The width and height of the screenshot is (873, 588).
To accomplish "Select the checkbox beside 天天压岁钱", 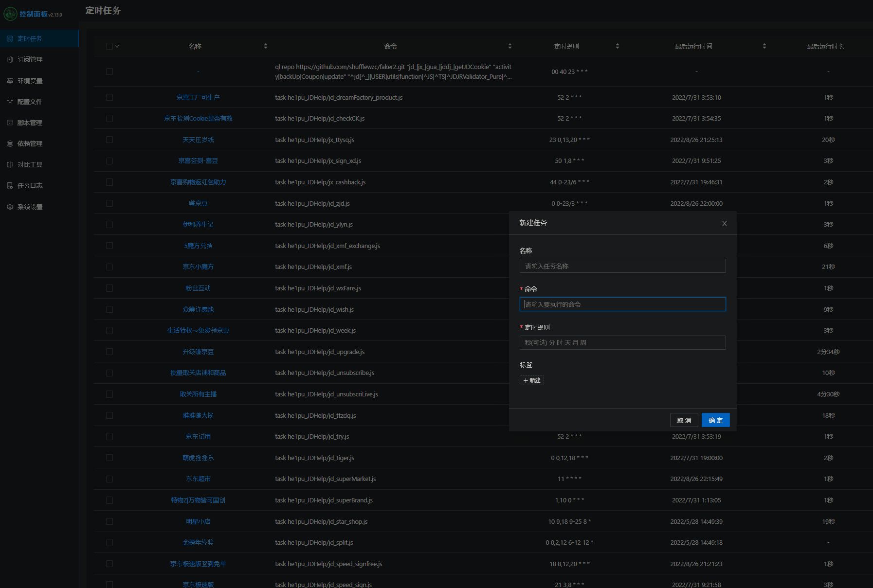I will pos(109,140).
